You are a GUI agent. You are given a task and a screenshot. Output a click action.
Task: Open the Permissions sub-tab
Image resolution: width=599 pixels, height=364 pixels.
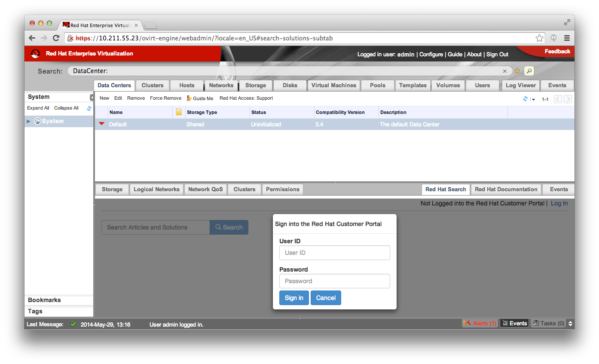[x=282, y=189]
